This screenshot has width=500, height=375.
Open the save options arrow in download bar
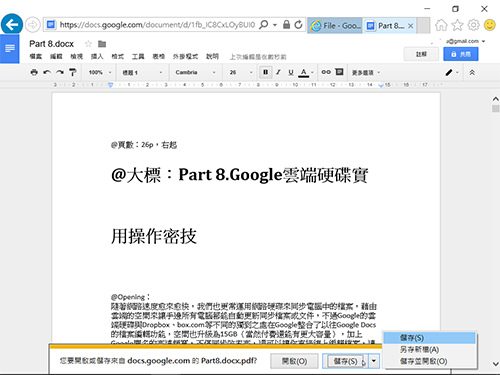(374, 361)
